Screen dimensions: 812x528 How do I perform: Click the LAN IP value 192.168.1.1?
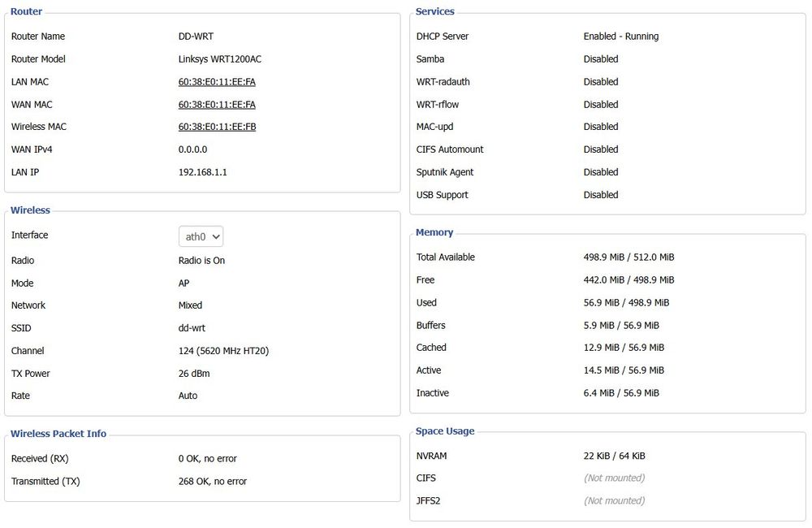click(x=203, y=172)
